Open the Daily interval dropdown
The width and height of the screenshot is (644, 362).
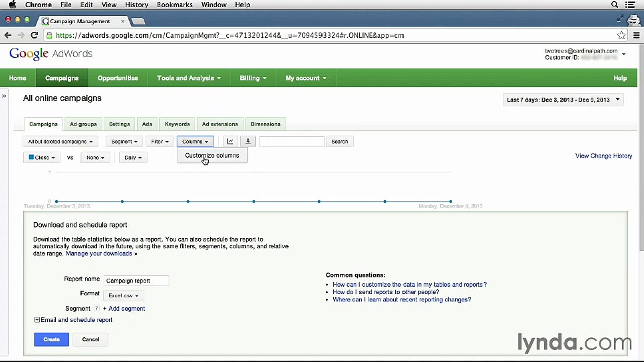pyautogui.click(x=133, y=157)
